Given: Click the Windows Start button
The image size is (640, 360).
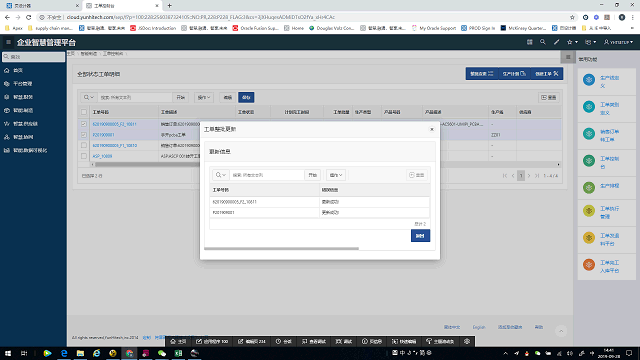Looking at the screenshot, I should click(8, 353).
